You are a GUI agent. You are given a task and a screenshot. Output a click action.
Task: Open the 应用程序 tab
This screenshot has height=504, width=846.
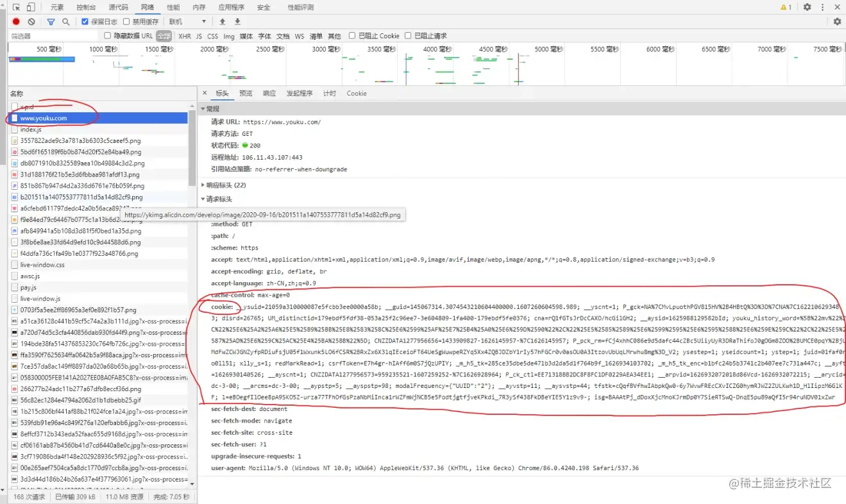point(231,8)
